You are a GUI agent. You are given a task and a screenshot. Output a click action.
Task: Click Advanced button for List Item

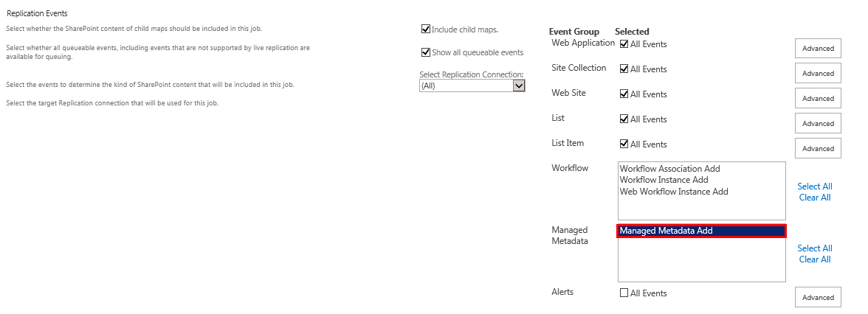(818, 149)
